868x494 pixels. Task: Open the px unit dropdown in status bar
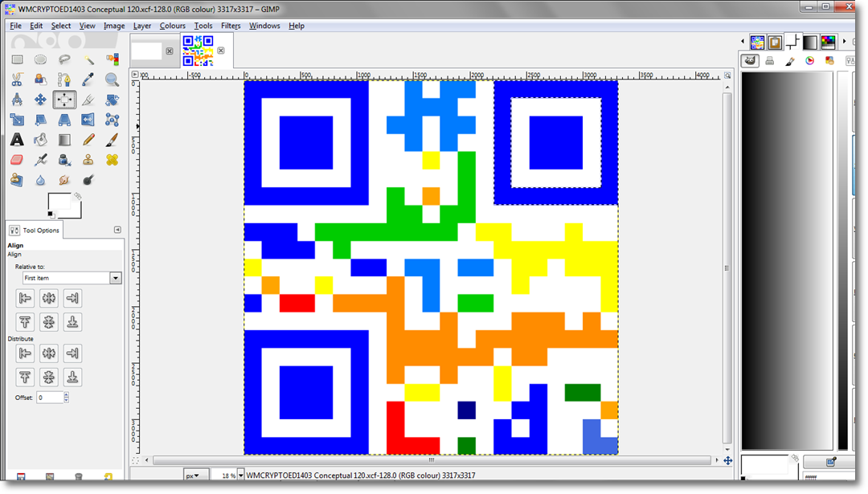[x=196, y=476]
